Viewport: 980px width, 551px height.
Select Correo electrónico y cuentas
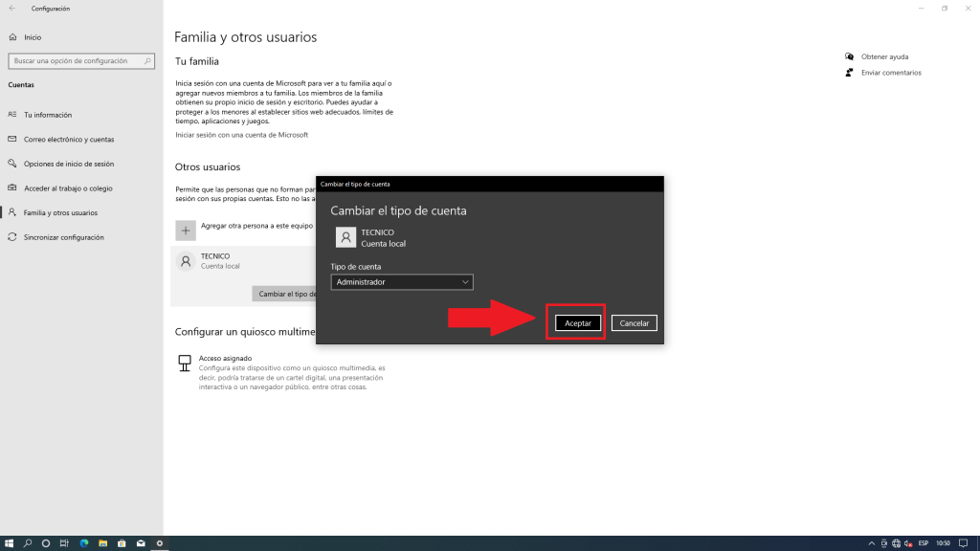click(69, 140)
